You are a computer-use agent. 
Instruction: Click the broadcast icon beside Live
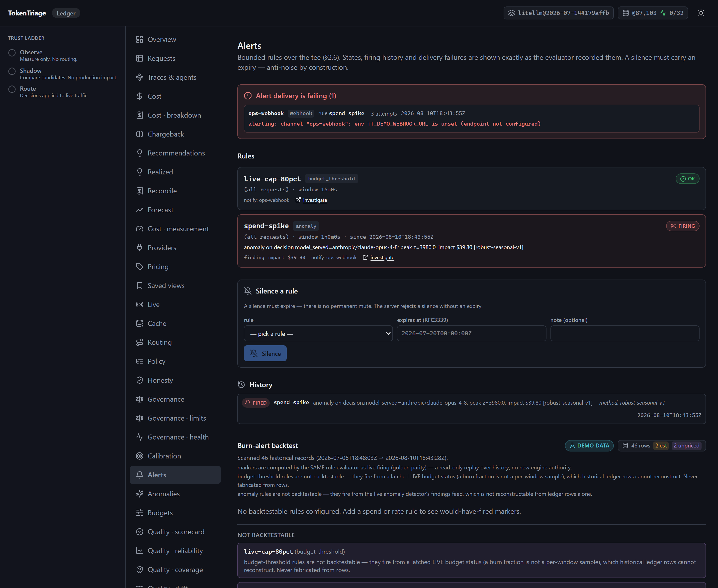click(x=139, y=305)
